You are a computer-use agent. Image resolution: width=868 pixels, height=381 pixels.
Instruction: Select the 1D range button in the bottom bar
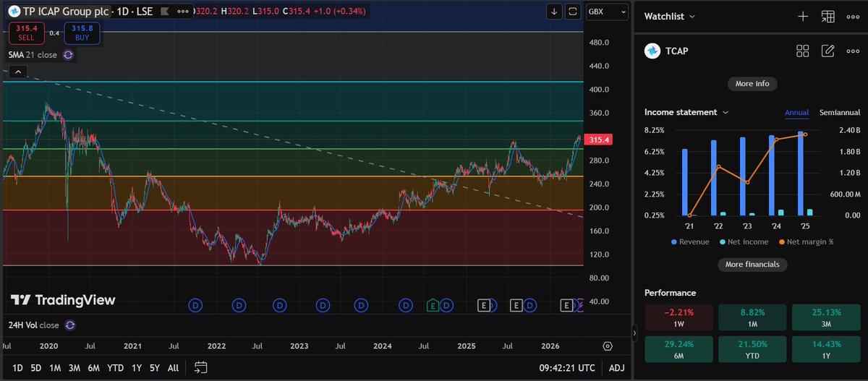point(17,368)
